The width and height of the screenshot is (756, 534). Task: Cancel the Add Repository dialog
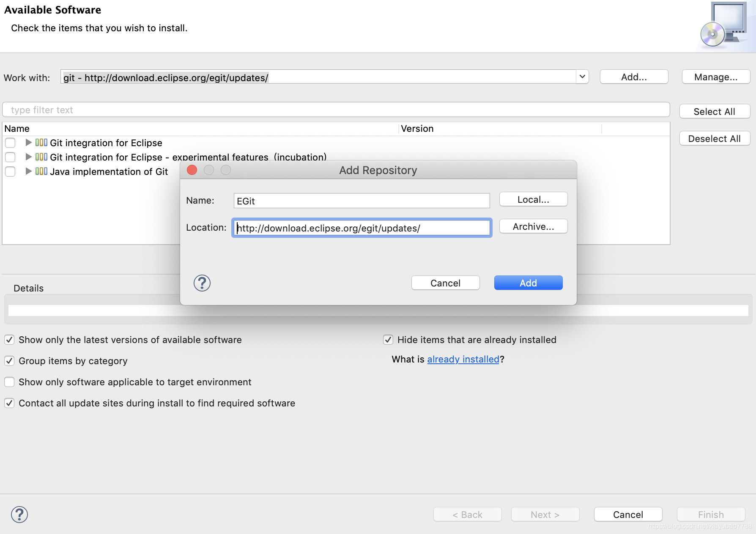pos(445,283)
